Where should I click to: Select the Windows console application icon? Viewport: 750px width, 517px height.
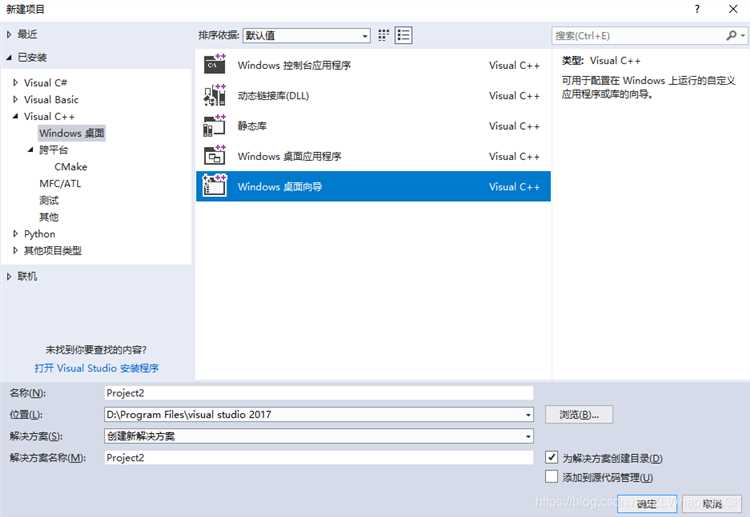(214, 65)
